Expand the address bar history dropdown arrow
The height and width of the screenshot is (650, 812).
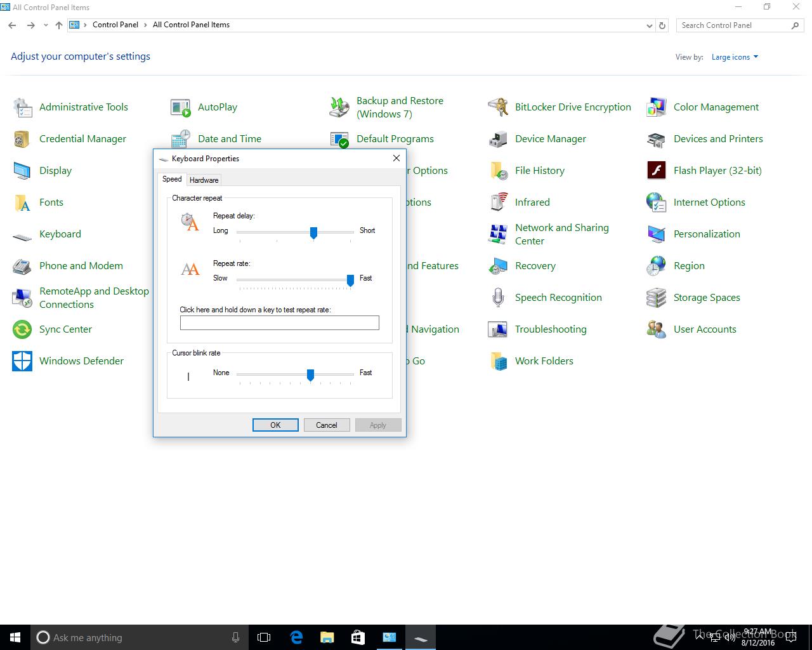pyautogui.click(x=649, y=25)
